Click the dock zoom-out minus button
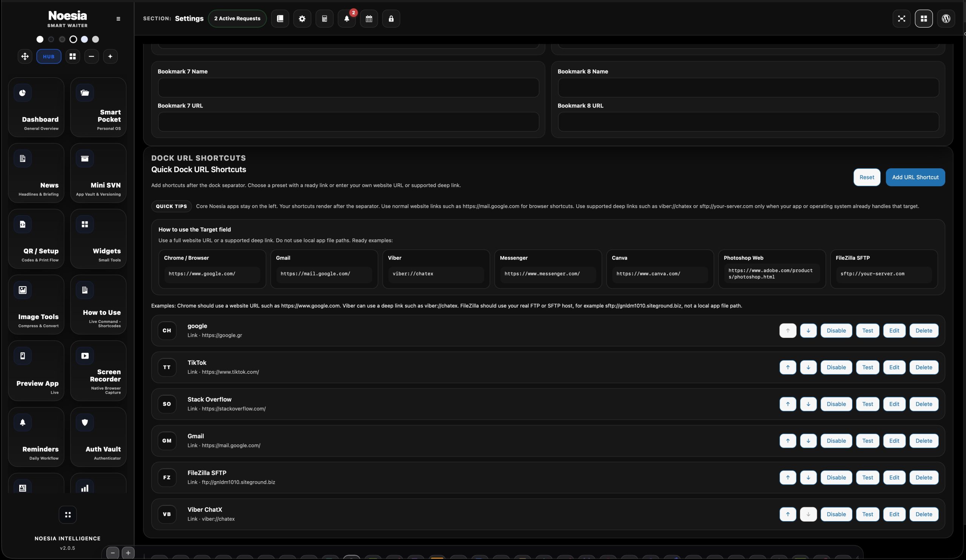 pyautogui.click(x=112, y=553)
